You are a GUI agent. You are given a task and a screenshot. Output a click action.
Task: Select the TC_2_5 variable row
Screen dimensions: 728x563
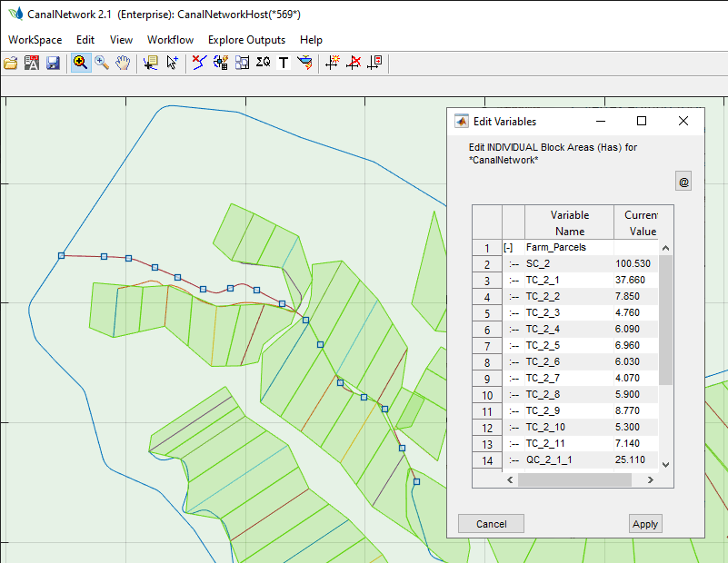543,346
